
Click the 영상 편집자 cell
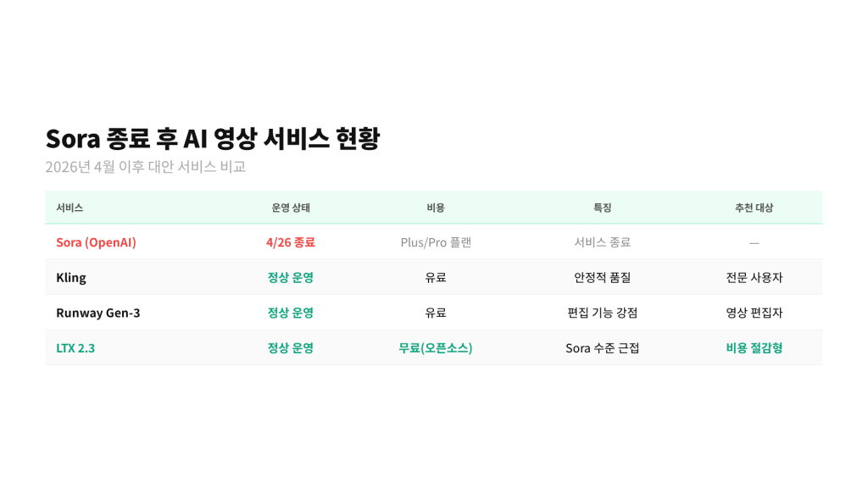[x=754, y=313]
